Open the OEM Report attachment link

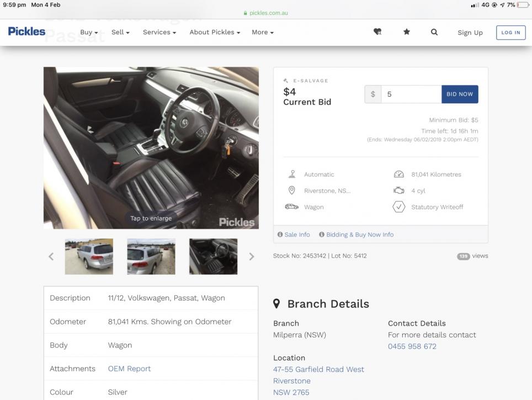[129, 369]
